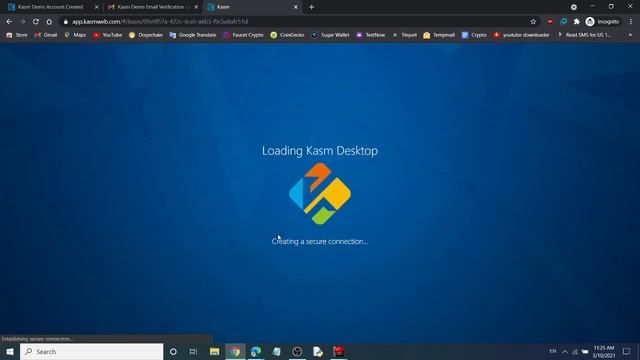The height and width of the screenshot is (360, 640).
Task: Open OBS Studio from the taskbar
Action: pos(297,351)
